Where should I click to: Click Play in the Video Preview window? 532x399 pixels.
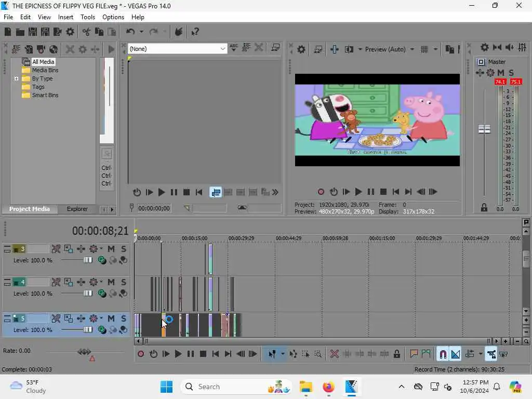(x=358, y=192)
